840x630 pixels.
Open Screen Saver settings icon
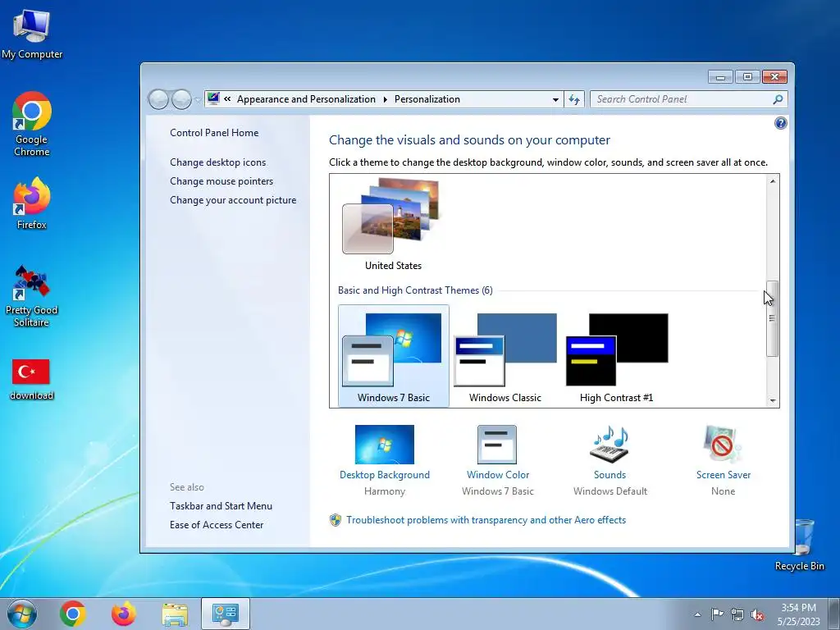(723, 445)
